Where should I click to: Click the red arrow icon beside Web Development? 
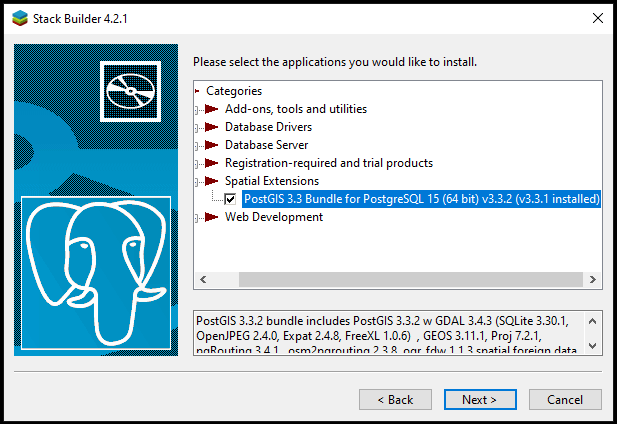coord(212,217)
